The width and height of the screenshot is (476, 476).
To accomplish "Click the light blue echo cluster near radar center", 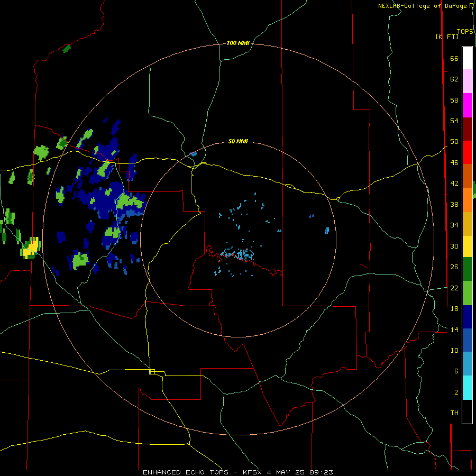I will click(x=236, y=254).
